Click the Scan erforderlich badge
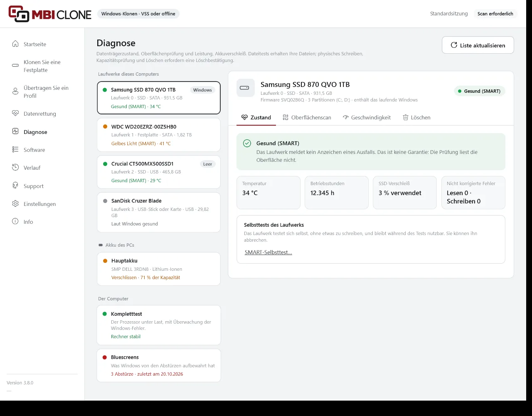The height and width of the screenshot is (416, 532). tap(495, 14)
